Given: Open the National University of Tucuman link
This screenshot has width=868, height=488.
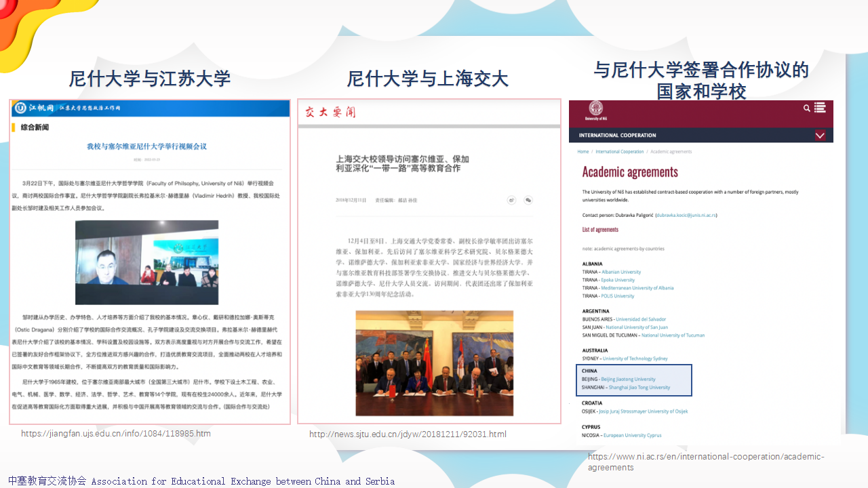Looking at the screenshot, I should (673, 335).
